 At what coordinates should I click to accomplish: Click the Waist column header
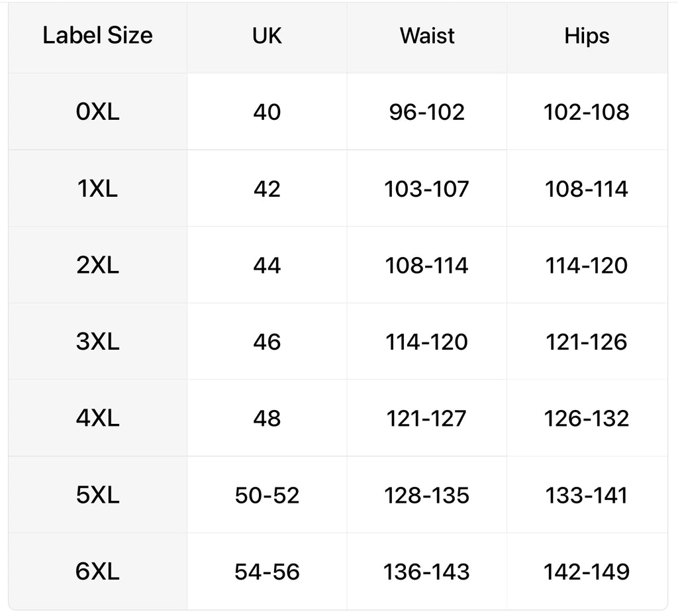427,36
